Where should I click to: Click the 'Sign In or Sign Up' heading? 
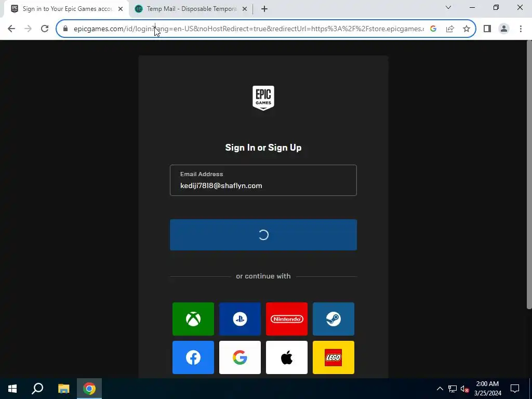click(x=263, y=148)
